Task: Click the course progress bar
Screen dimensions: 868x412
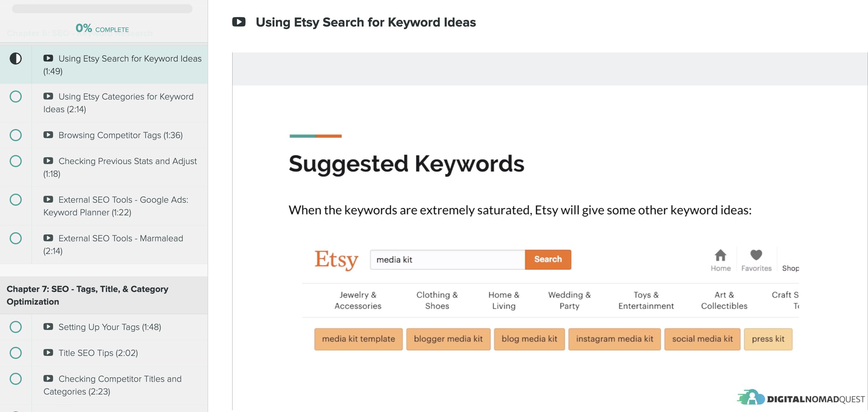Action: click(102, 8)
